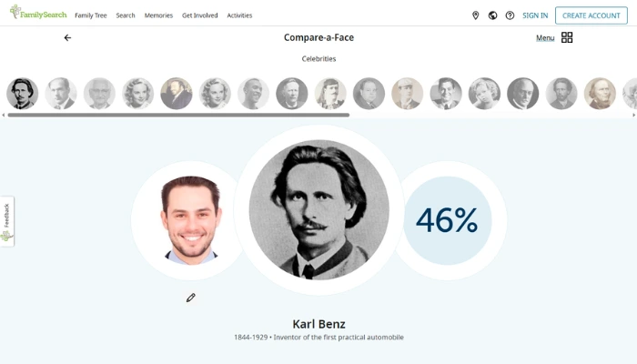Expand the Memories menu
The width and height of the screenshot is (637, 364).
(158, 15)
